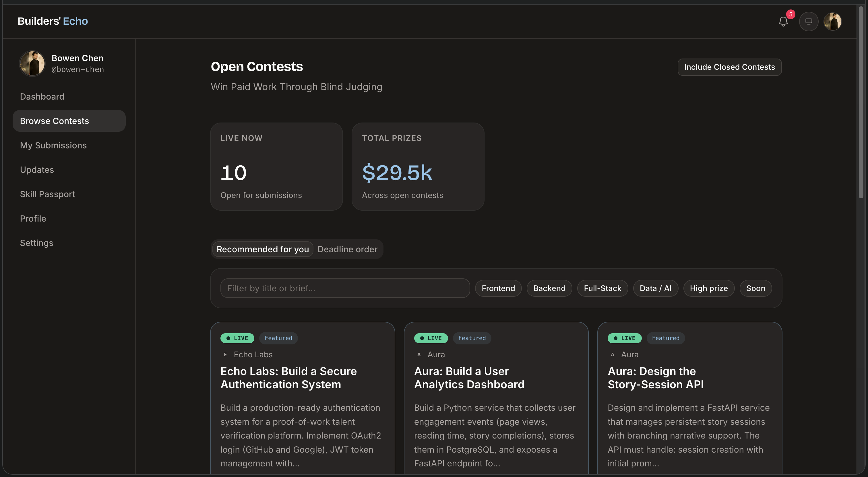The image size is (868, 477).
Task: Open the Profile page
Action: click(x=69, y=219)
